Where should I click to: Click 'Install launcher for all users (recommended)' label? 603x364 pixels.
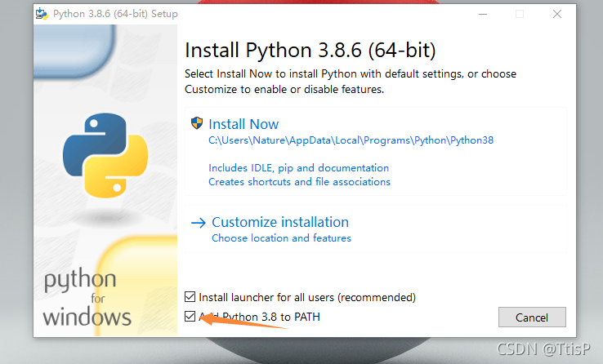tap(307, 297)
